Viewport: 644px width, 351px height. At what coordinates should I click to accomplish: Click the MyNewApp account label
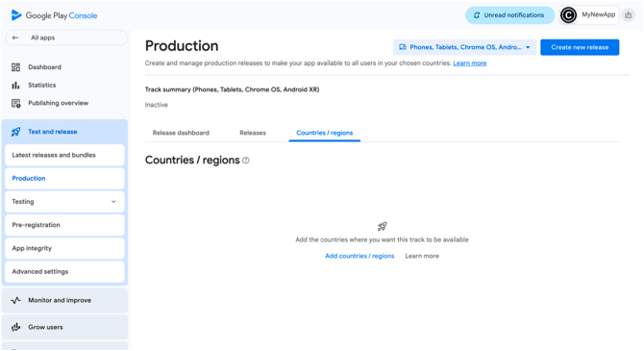click(599, 14)
